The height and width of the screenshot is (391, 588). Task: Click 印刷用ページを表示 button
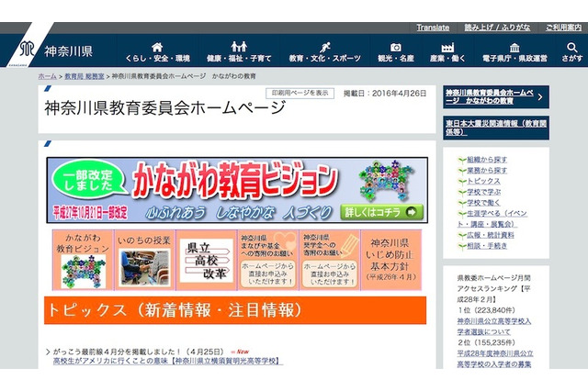click(x=300, y=93)
